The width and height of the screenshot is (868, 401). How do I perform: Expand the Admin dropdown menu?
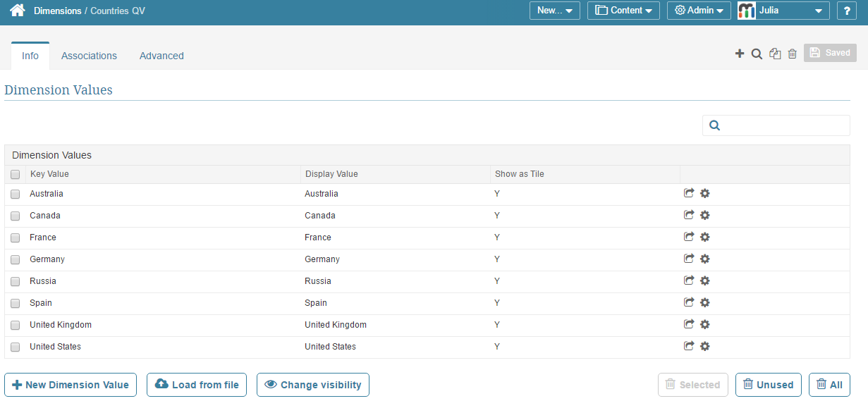point(698,11)
